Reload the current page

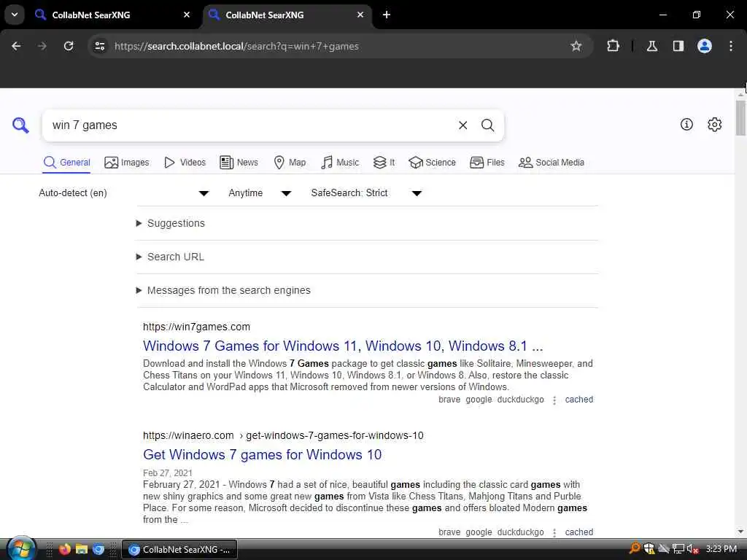click(69, 46)
